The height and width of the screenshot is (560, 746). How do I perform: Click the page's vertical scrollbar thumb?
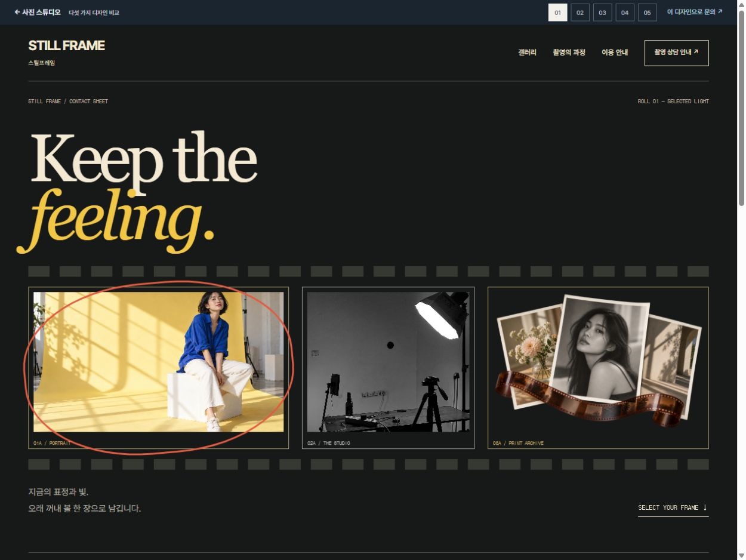pyautogui.click(x=741, y=107)
